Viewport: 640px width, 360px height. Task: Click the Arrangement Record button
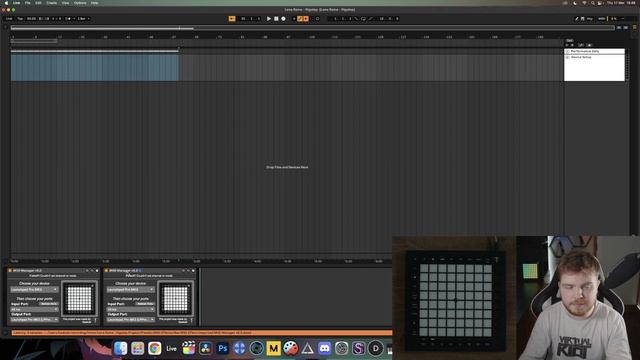[x=283, y=19]
